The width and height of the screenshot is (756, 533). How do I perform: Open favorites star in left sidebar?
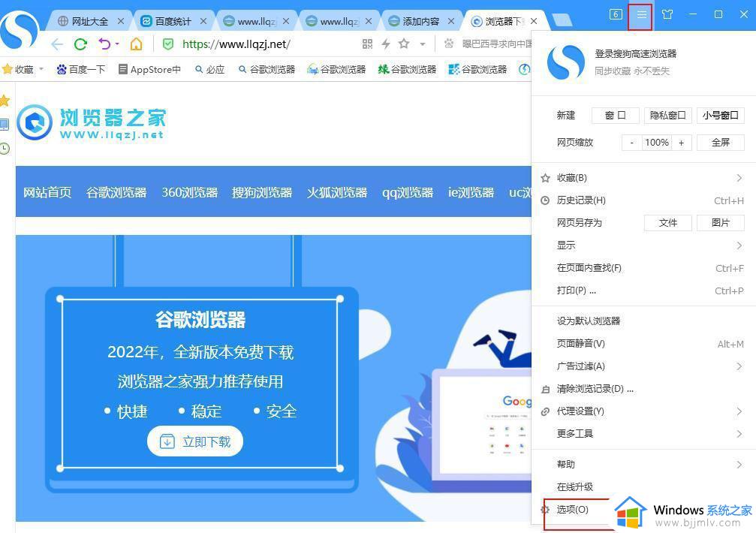5,101
